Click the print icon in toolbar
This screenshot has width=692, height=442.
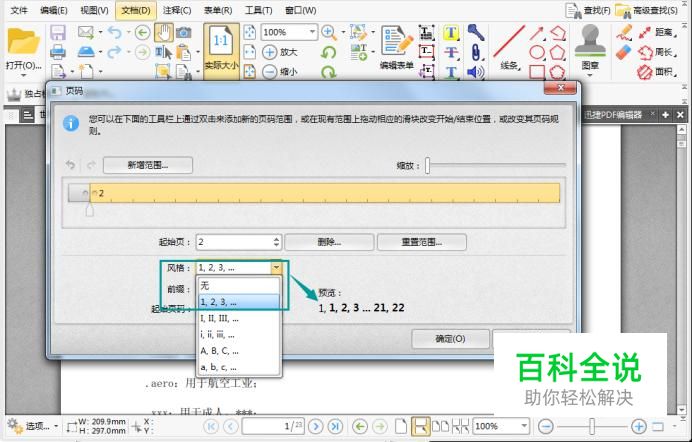pyautogui.click(x=58, y=52)
